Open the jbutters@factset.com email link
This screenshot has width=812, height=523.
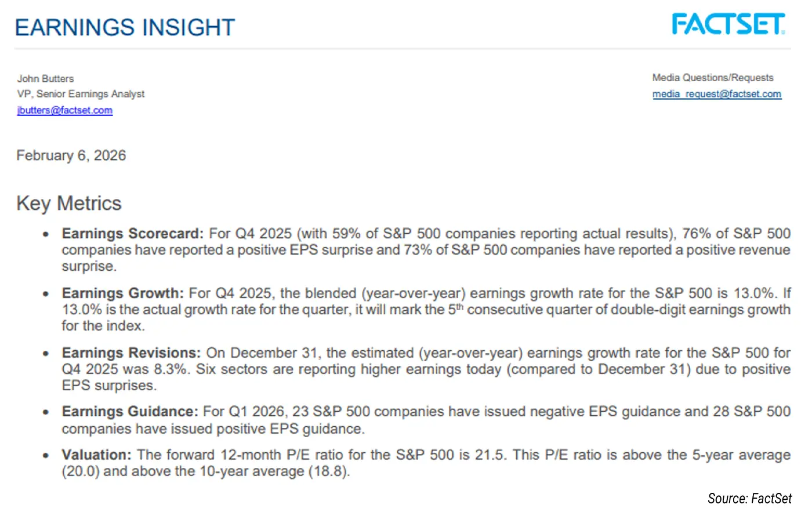click(x=65, y=110)
